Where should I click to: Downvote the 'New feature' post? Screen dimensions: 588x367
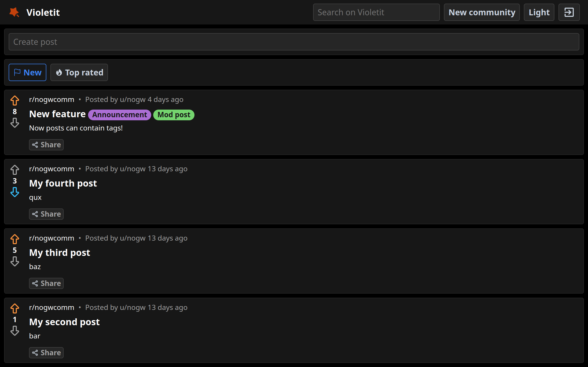15,123
